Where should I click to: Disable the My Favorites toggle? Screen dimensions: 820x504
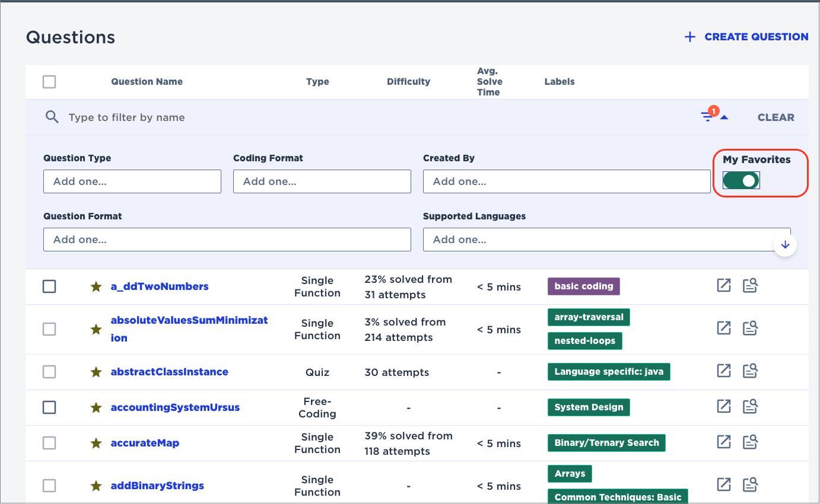(741, 180)
